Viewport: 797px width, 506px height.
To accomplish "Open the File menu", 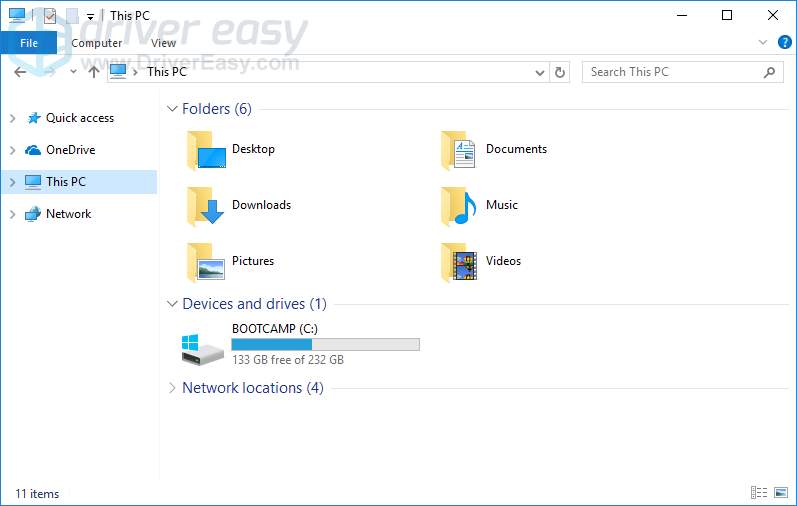I will tap(29, 43).
